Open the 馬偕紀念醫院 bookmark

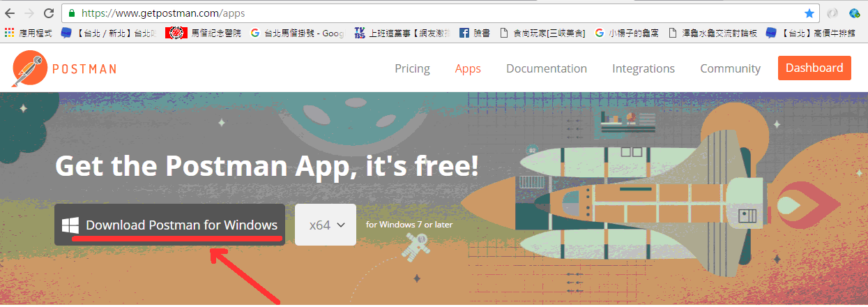tap(204, 33)
